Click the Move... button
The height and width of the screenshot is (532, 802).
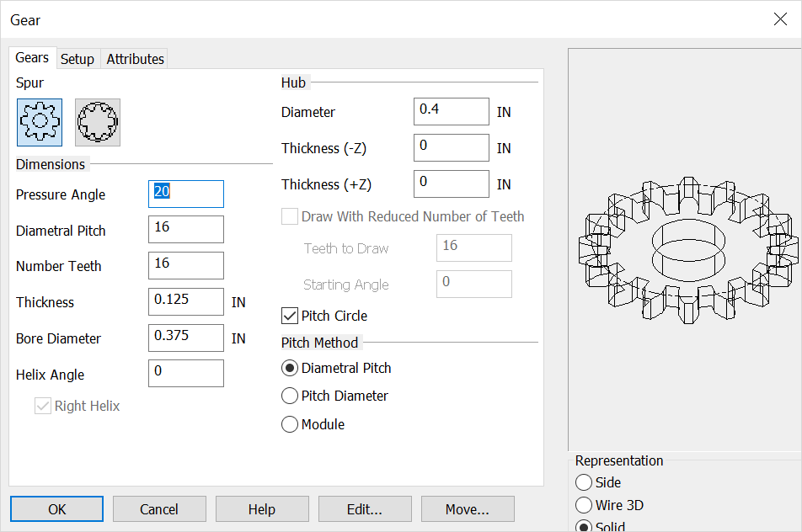click(x=468, y=508)
